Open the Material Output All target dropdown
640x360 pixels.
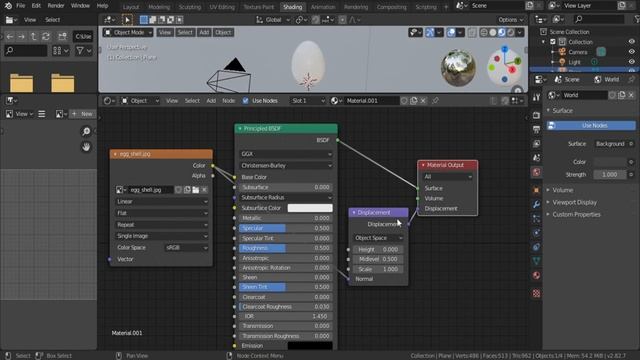pyautogui.click(x=447, y=177)
